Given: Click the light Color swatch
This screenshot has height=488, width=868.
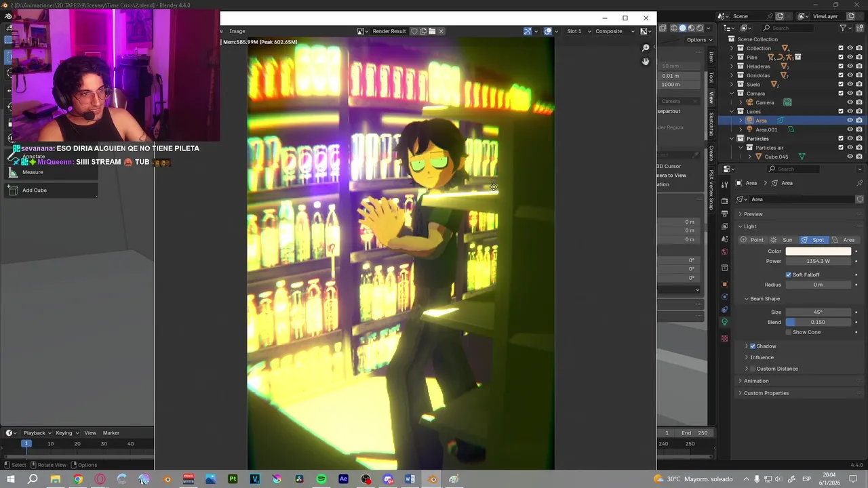Looking at the screenshot, I should pyautogui.click(x=818, y=251).
